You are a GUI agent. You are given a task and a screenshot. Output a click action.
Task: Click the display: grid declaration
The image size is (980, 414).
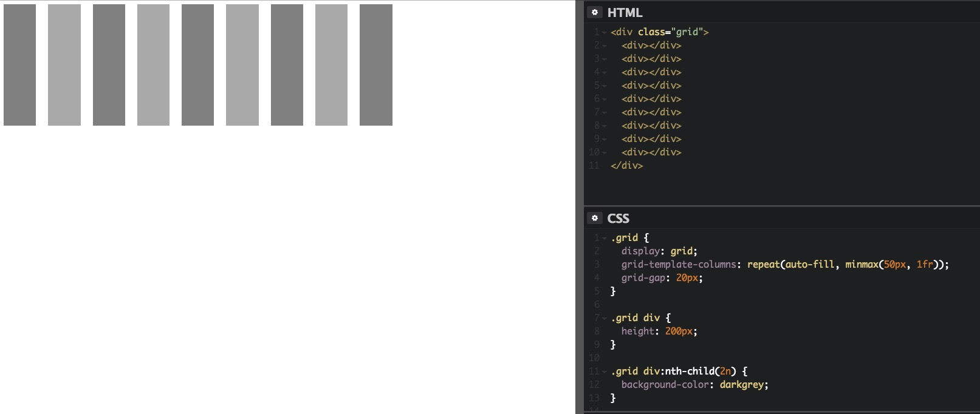click(659, 251)
